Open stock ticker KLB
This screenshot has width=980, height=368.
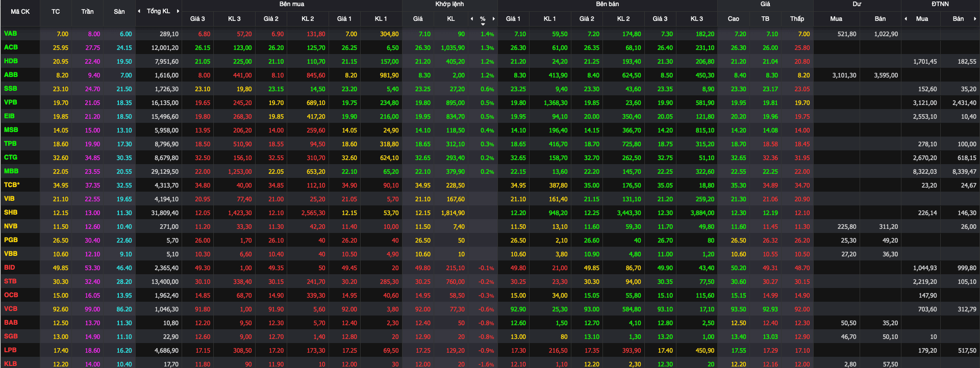(10, 364)
